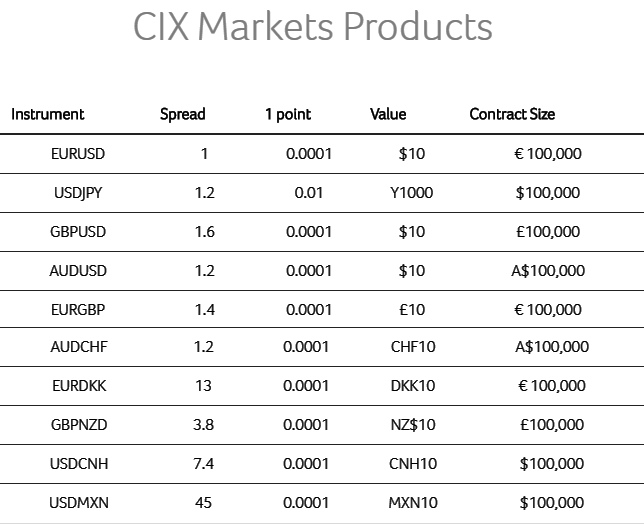Click the AUDUSD instrument row label

pos(78,270)
